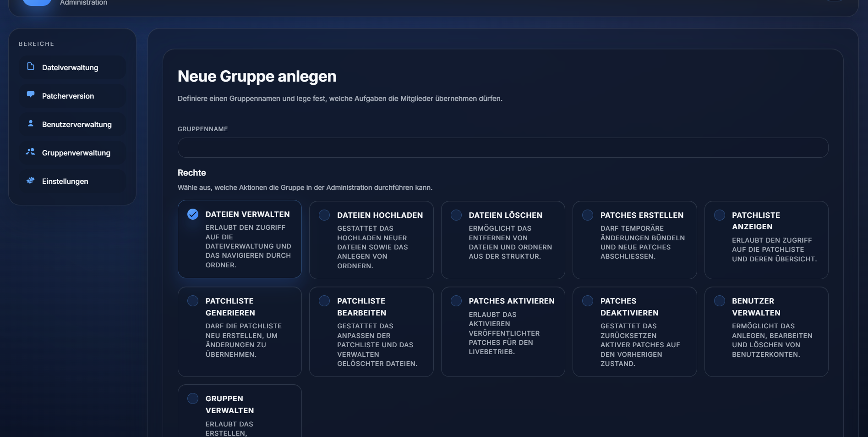Enable the Dateien löschen permission
The width and height of the screenshot is (868, 437).
click(x=456, y=215)
